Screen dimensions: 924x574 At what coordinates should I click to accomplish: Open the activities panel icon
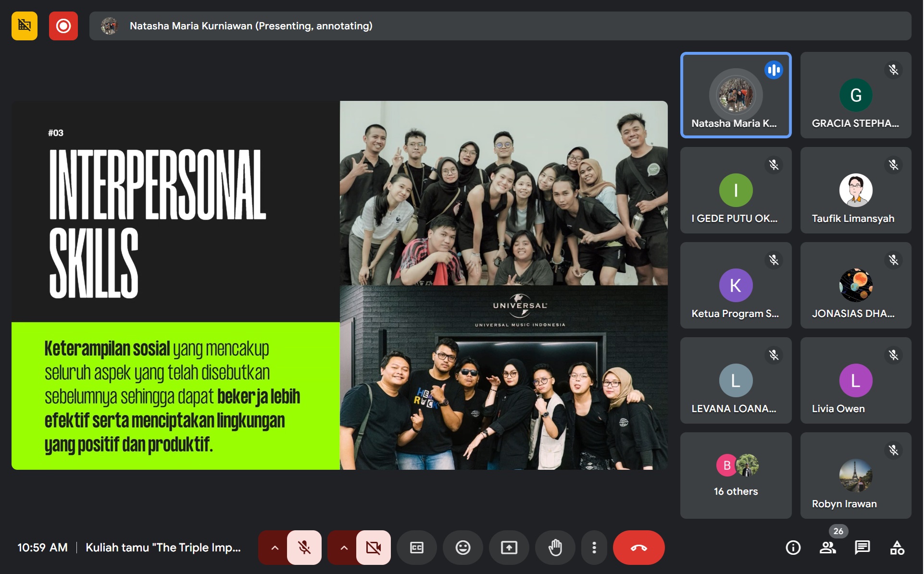pos(897,548)
